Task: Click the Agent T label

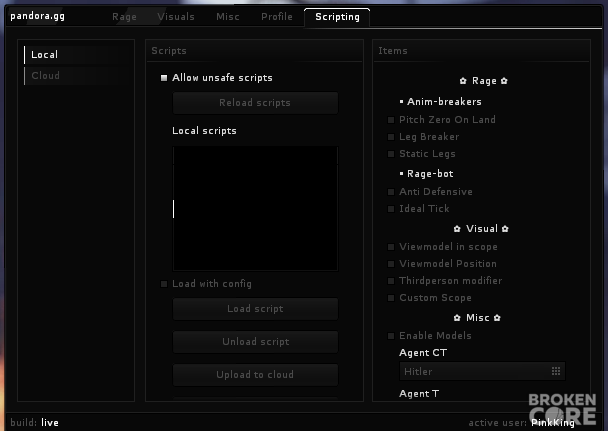Action: [419, 394]
